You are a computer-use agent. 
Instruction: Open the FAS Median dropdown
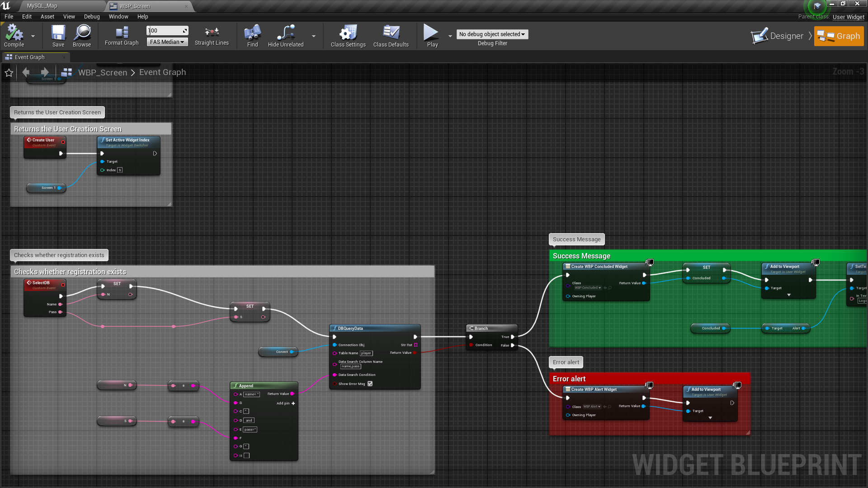(x=167, y=42)
